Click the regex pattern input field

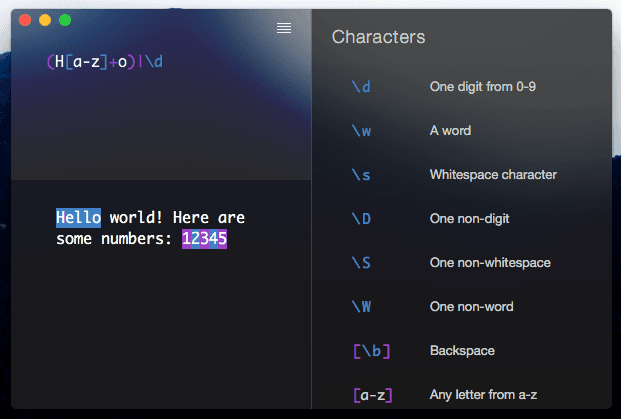[161, 61]
